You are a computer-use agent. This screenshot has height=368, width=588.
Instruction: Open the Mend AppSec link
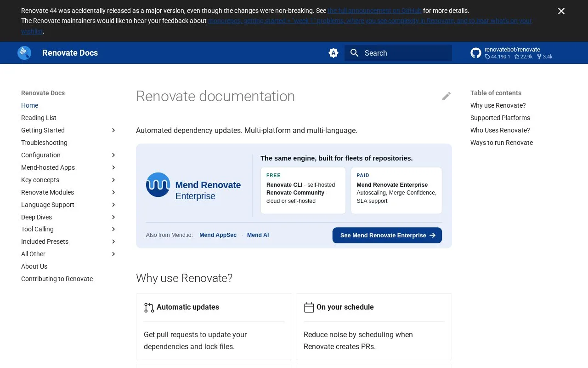click(218, 235)
